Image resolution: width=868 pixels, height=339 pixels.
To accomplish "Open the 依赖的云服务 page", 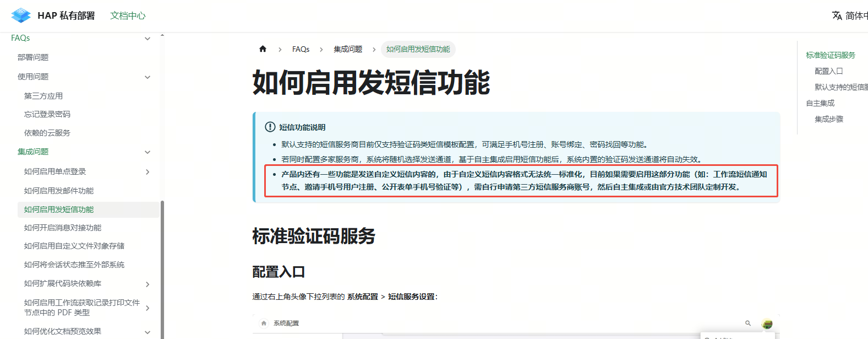I will [47, 133].
